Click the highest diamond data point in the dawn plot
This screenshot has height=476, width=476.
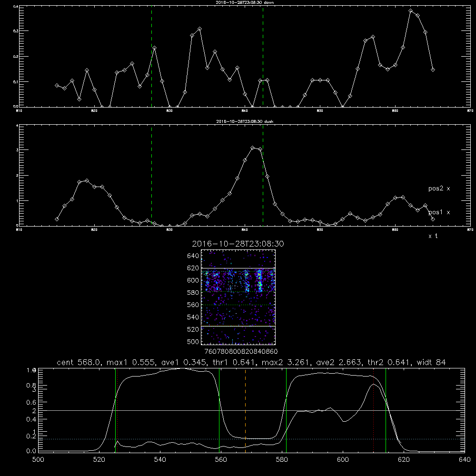coord(411,11)
